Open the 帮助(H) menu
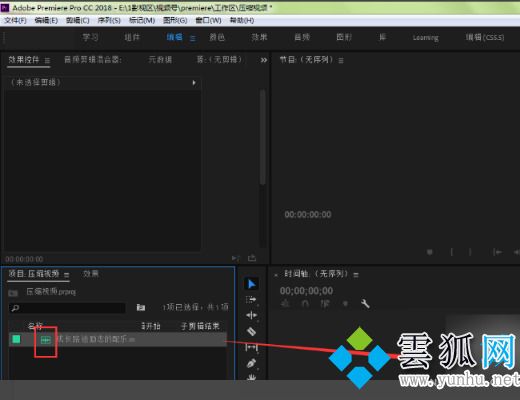 tap(242, 20)
